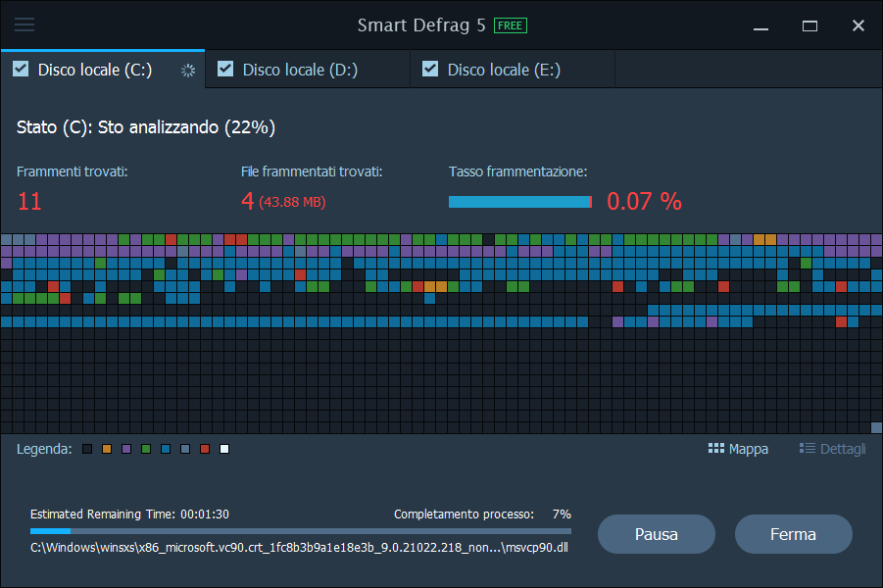The width and height of the screenshot is (883, 588).
Task: Click the FREE edition badge
Action: (x=510, y=25)
